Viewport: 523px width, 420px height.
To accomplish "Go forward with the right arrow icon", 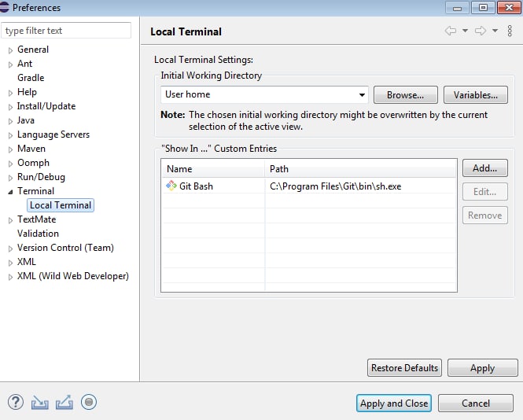I will [481, 31].
